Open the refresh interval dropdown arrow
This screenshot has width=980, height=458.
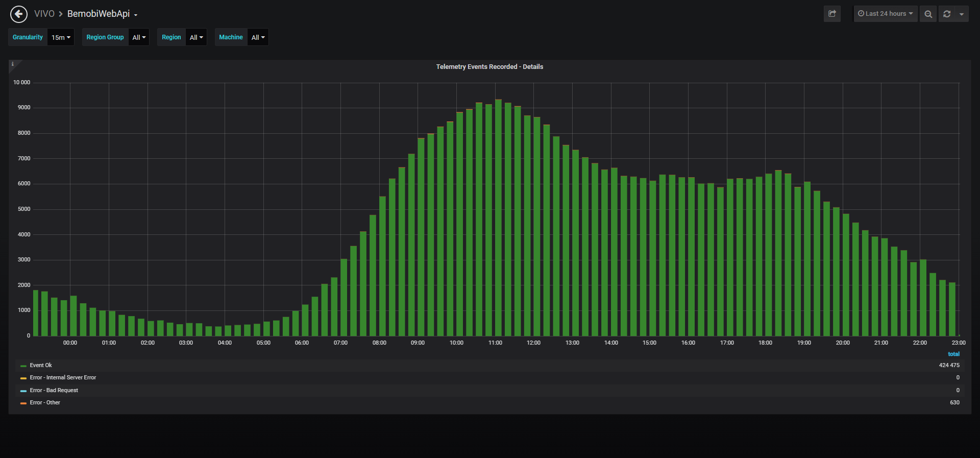point(962,14)
